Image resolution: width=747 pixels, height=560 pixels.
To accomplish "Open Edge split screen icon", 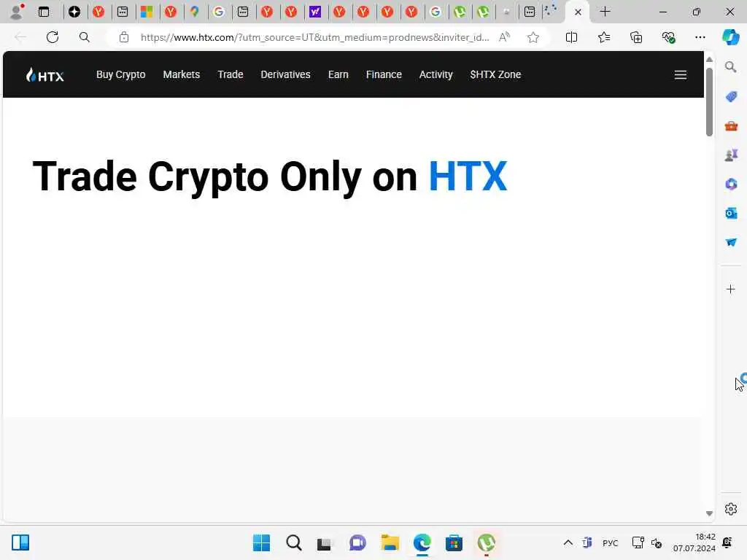I will click(571, 37).
